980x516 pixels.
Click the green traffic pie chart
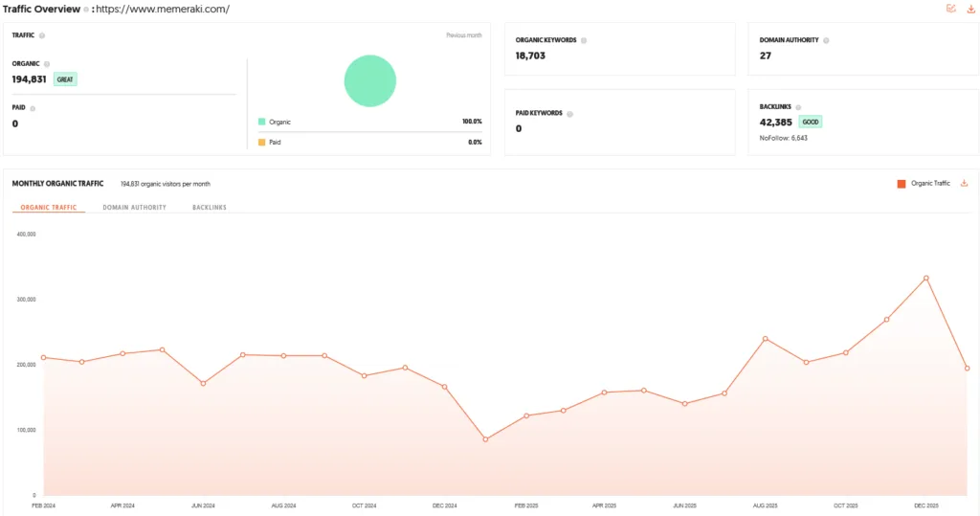(x=370, y=80)
